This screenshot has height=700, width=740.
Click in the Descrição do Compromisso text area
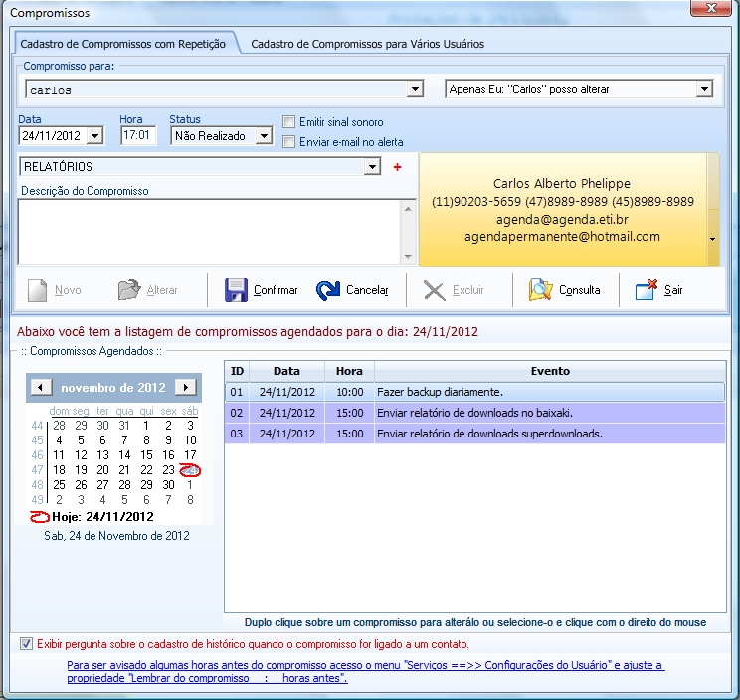[210, 232]
